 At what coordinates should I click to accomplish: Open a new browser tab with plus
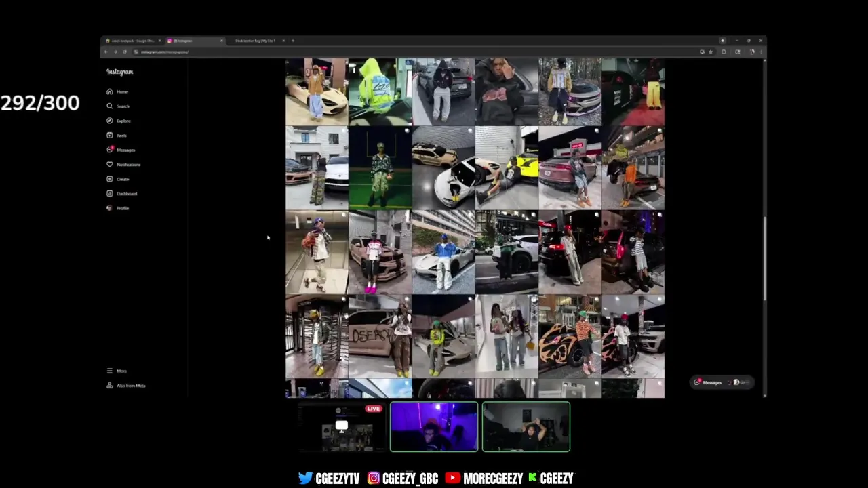click(293, 41)
